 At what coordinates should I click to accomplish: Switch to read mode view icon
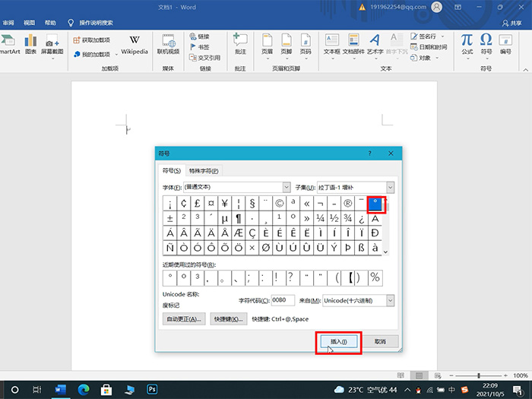point(401,375)
